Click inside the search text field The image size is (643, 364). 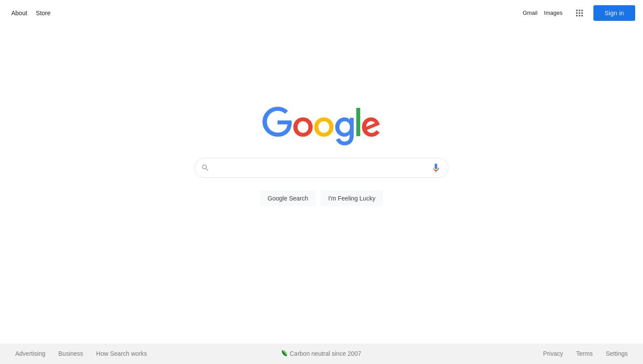pos(320,168)
